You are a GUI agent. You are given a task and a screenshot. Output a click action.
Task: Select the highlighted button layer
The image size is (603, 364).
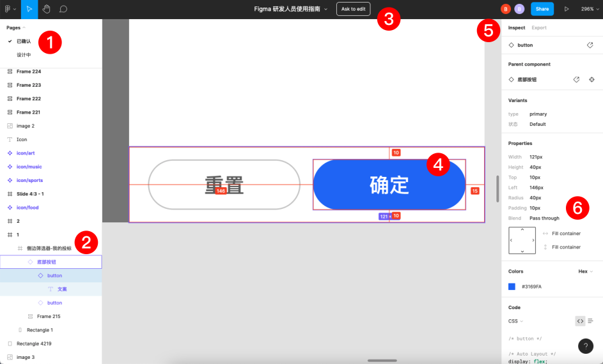[51, 275]
